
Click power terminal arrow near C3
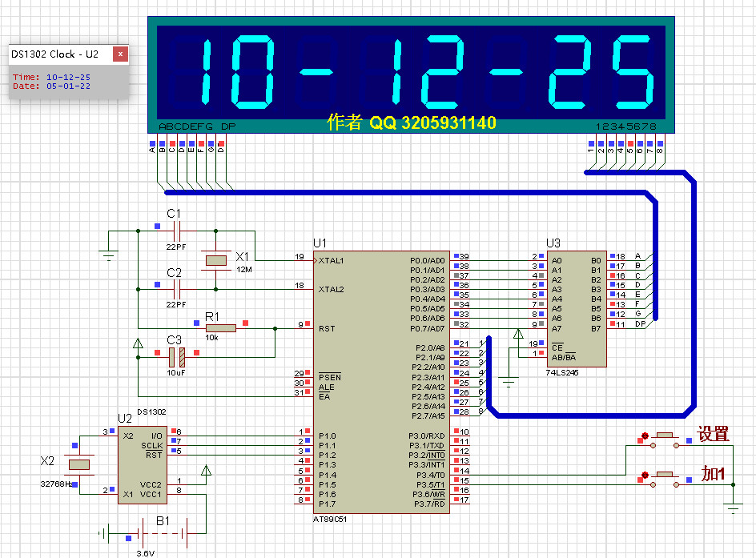click(x=138, y=343)
